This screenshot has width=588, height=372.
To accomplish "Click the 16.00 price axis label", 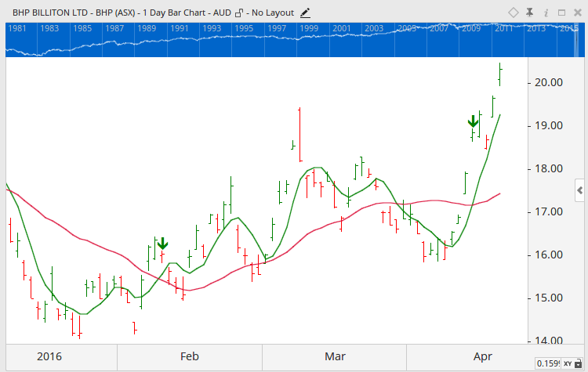I will [548, 255].
